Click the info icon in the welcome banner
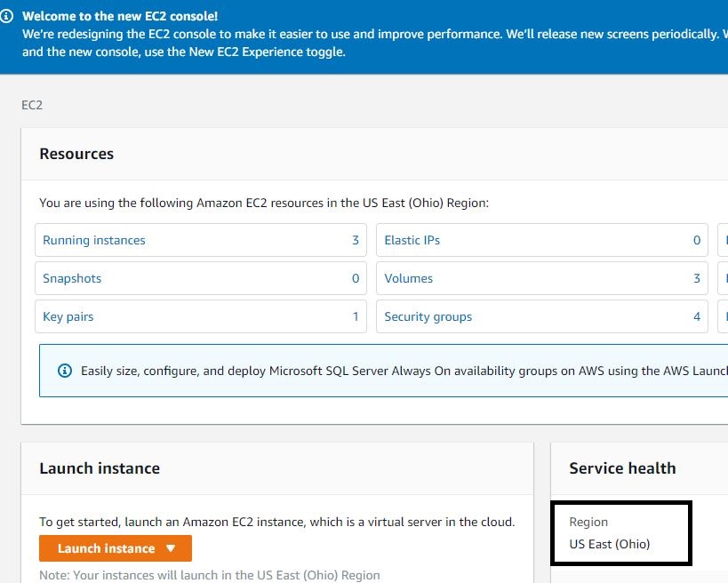This screenshot has width=728, height=583. tap(6, 16)
